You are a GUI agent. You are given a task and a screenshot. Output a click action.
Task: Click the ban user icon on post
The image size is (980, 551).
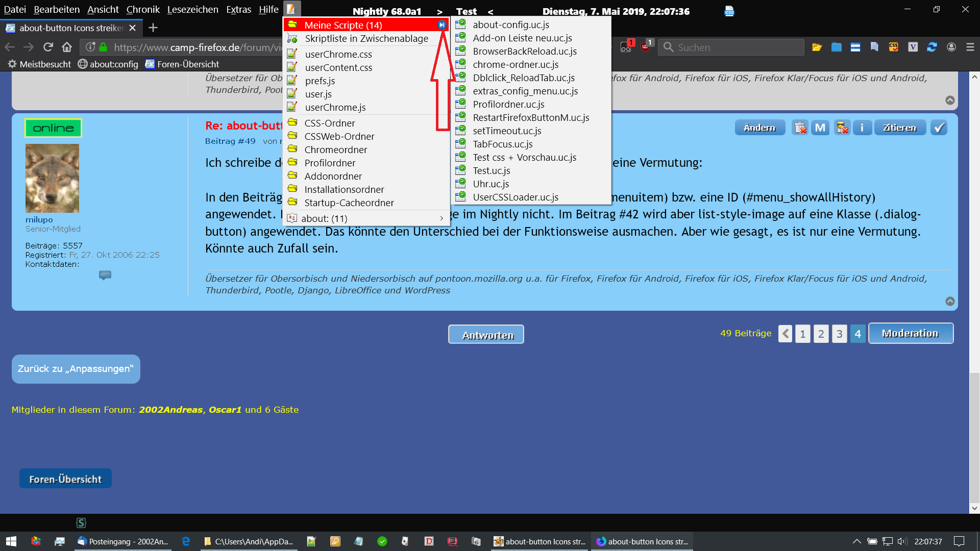pos(842,128)
